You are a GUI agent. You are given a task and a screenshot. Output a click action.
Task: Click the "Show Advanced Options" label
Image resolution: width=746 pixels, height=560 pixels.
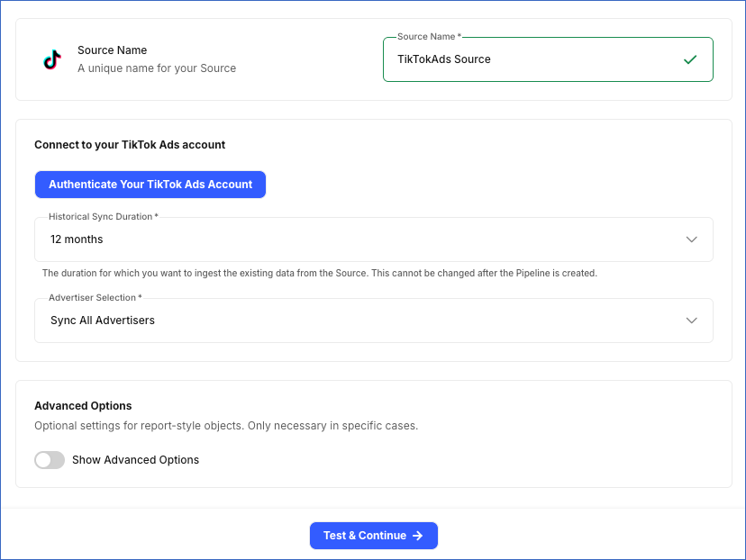pos(135,460)
